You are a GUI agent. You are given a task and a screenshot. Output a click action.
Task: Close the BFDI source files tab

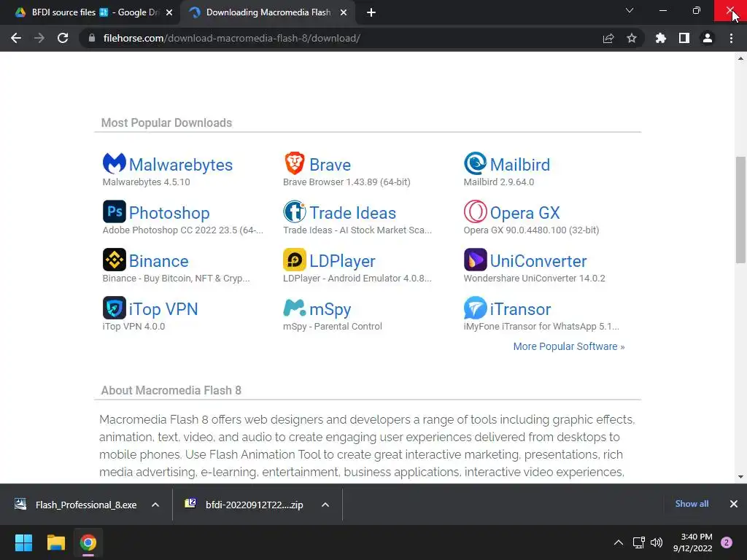(x=169, y=12)
